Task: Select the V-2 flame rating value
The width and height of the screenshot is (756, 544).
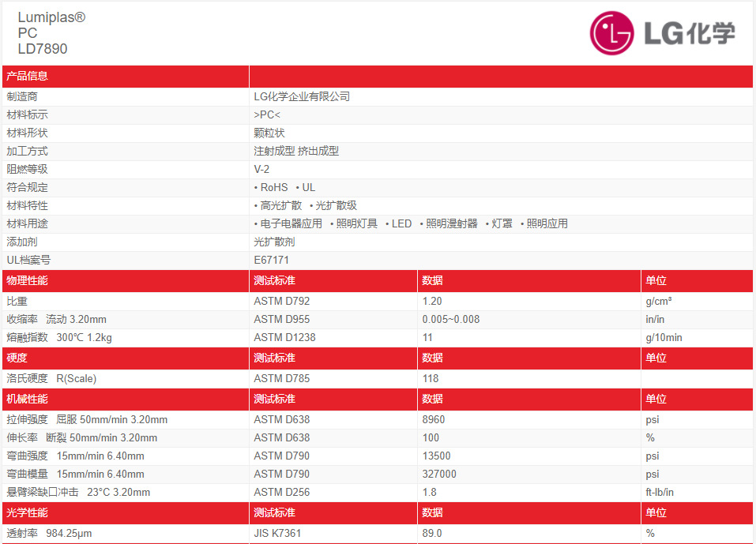Action: click(262, 169)
